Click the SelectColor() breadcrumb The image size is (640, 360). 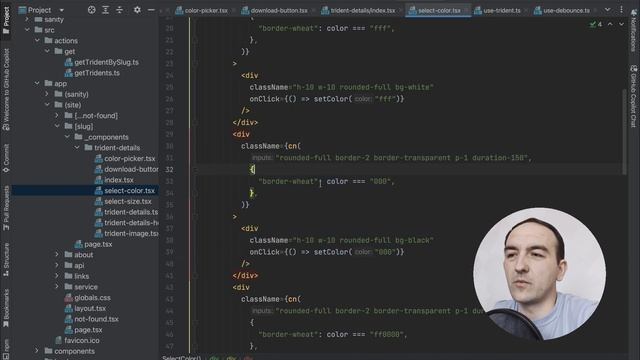(x=182, y=358)
